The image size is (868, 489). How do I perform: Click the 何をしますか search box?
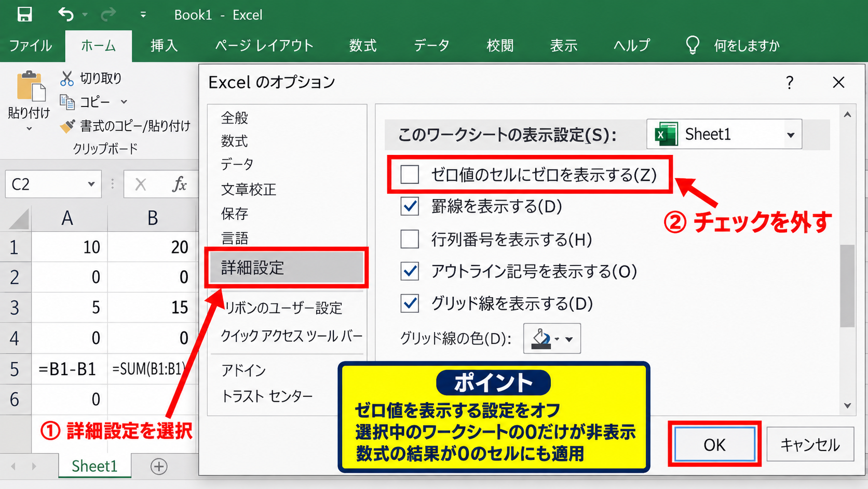pyautogui.click(x=747, y=46)
